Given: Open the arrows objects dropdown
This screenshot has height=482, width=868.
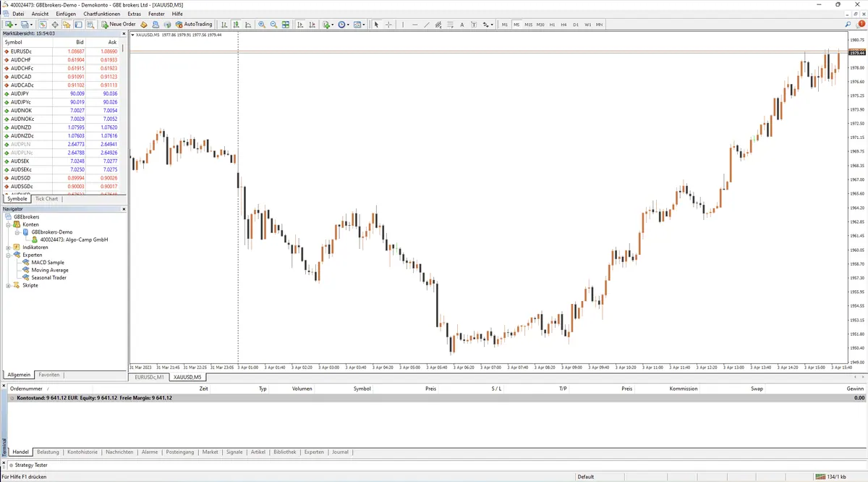Looking at the screenshot, I should pyautogui.click(x=492, y=24).
